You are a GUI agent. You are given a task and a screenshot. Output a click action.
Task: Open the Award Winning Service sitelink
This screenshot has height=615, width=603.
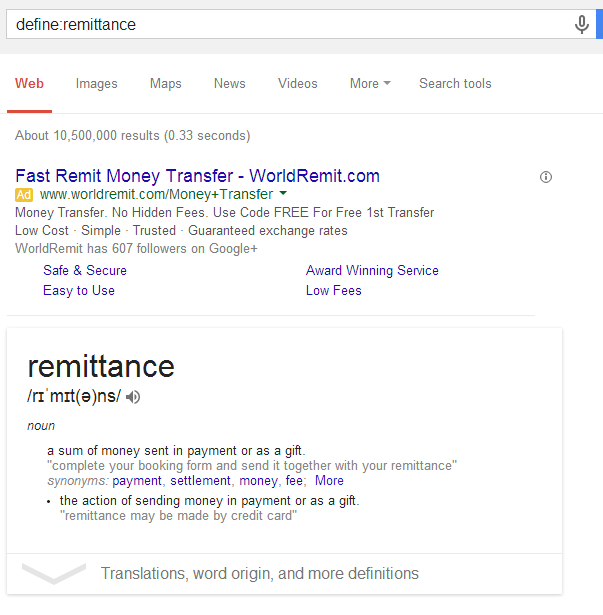coord(372,270)
